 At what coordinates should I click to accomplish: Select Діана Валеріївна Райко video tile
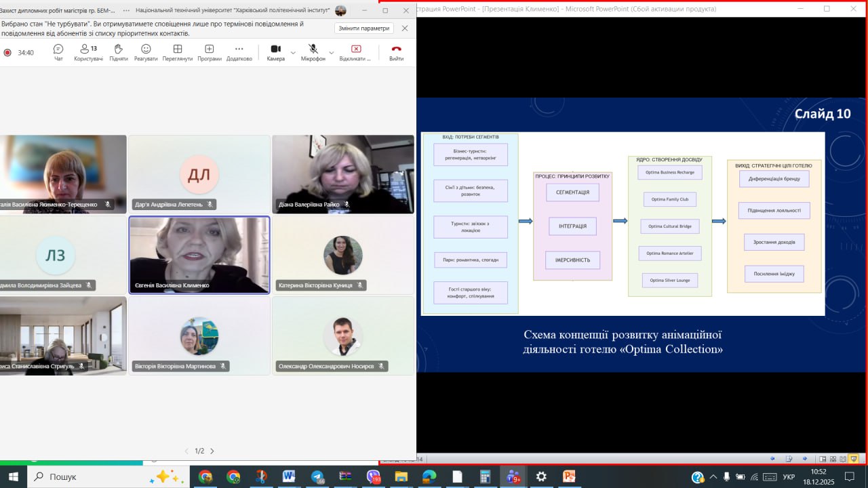[343, 174]
